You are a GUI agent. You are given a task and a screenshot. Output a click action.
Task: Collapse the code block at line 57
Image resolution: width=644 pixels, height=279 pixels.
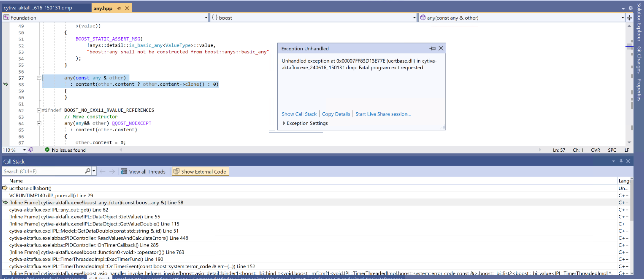(x=39, y=78)
